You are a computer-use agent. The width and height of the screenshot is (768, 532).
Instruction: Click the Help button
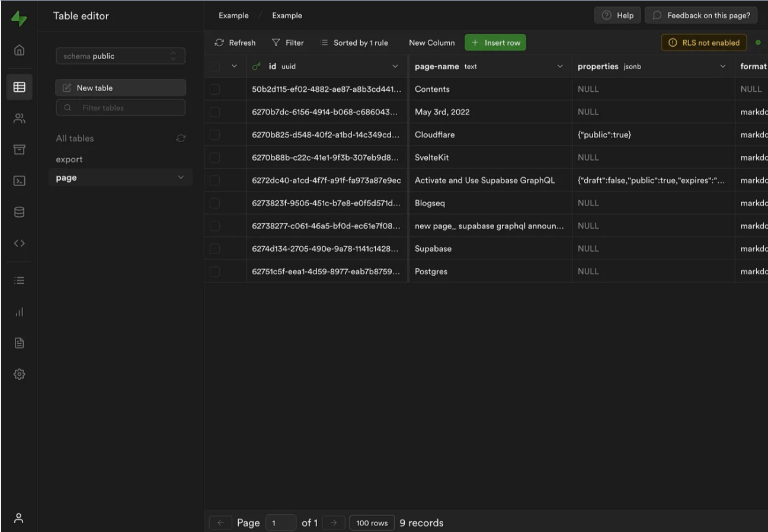click(x=617, y=16)
